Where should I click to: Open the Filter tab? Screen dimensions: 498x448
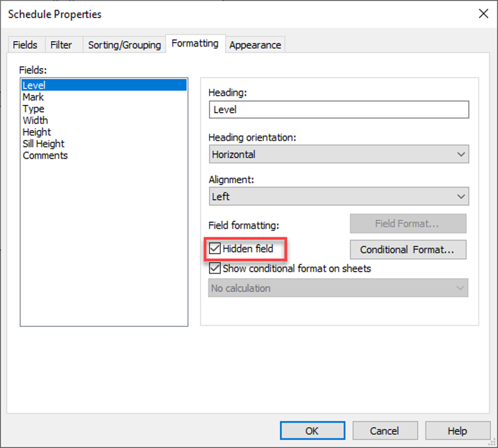(x=61, y=45)
